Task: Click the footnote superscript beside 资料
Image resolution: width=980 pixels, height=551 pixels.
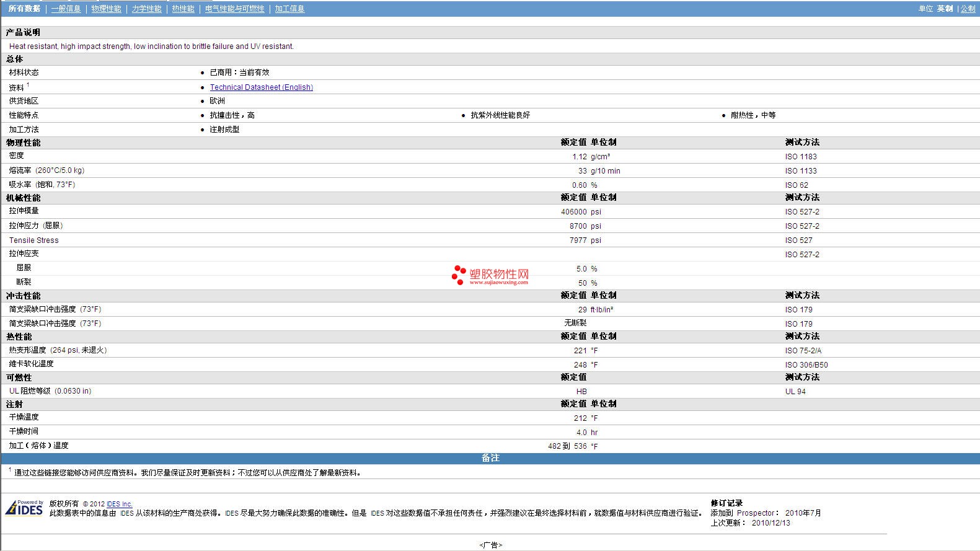Action: (28, 85)
